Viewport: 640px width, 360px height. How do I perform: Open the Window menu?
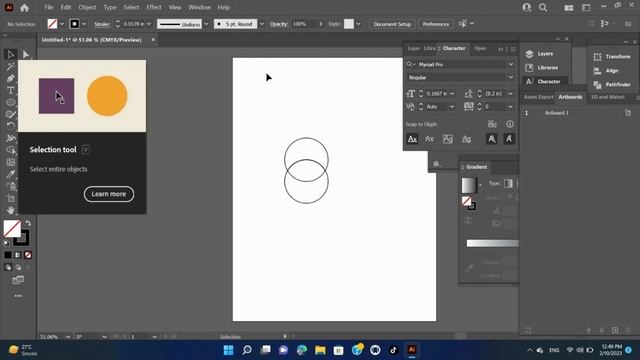pyautogui.click(x=199, y=7)
